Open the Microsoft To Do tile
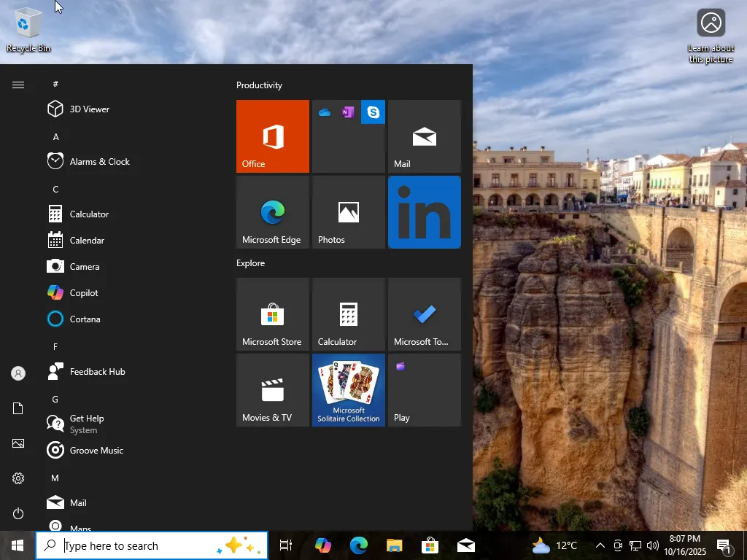This screenshot has height=560, width=747. [x=425, y=314]
